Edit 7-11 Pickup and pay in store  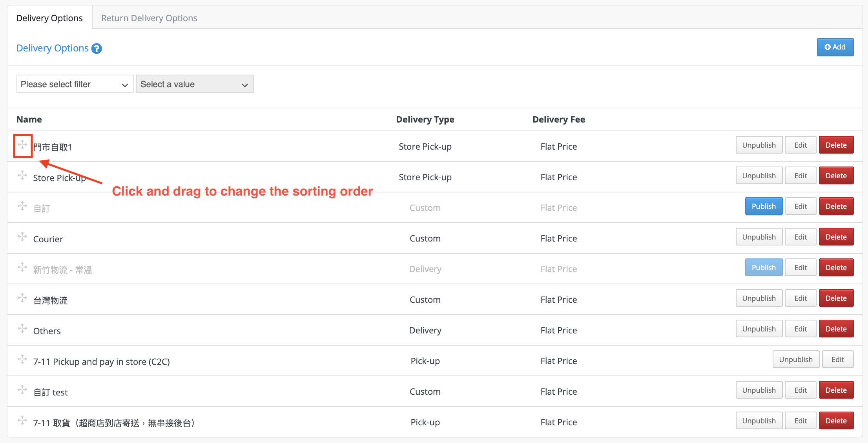pyautogui.click(x=837, y=359)
